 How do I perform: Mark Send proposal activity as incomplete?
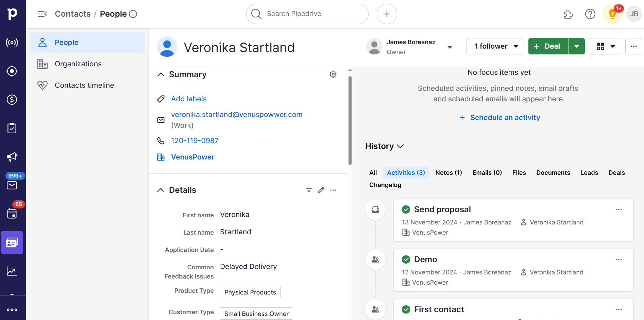(x=406, y=209)
